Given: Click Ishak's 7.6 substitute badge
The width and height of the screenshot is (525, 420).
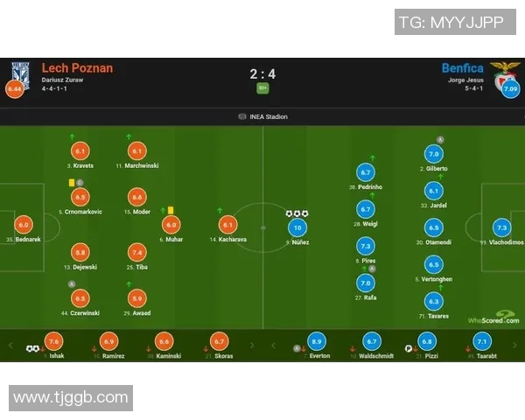Looking at the screenshot, I should (x=54, y=342).
